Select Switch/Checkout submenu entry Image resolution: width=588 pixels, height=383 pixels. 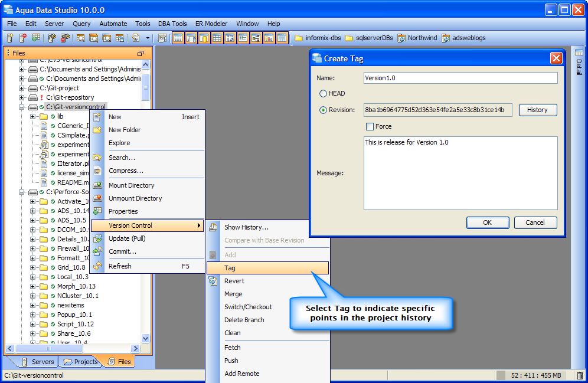tap(268, 307)
